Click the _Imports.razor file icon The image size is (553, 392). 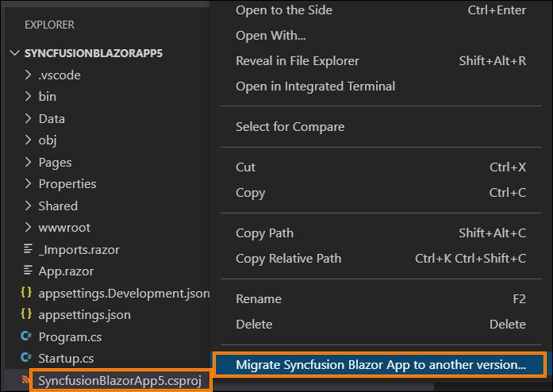[28, 249]
